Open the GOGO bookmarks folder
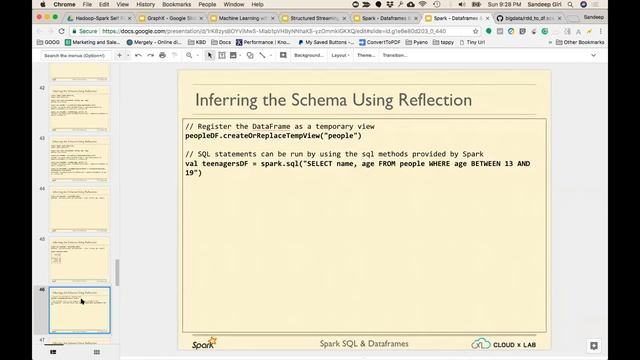This screenshot has width=640, height=360. coord(48,42)
